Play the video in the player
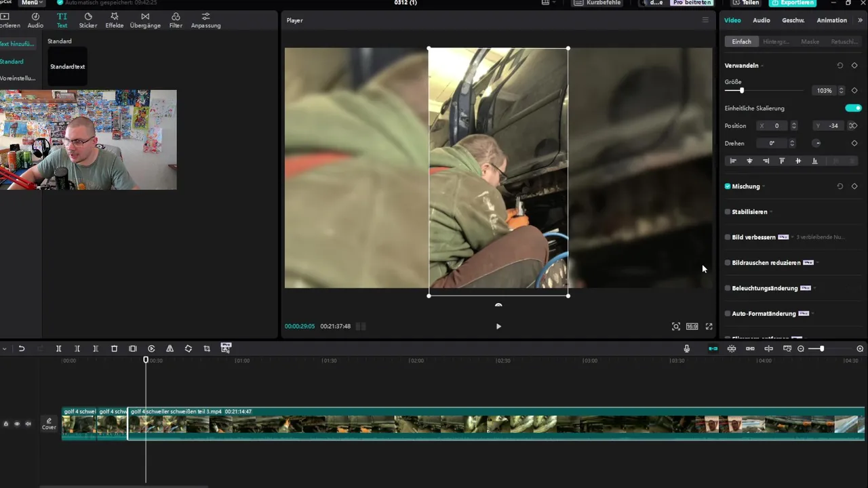Image resolution: width=868 pixels, height=488 pixels. pos(498,326)
